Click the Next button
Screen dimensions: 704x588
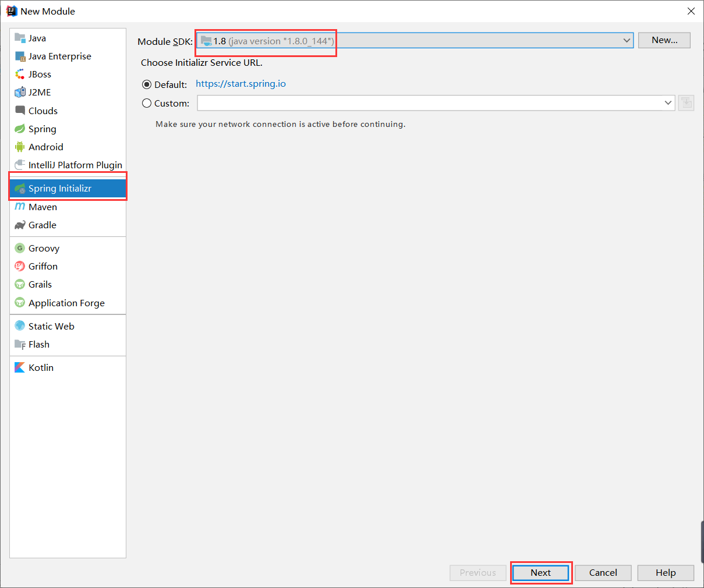coord(540,573)
